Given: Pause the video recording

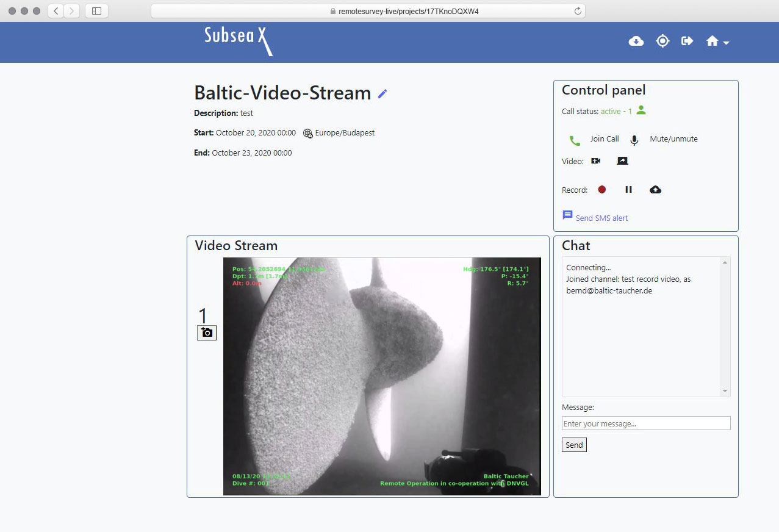Looking at the screenshot, I should click(628, 189).
